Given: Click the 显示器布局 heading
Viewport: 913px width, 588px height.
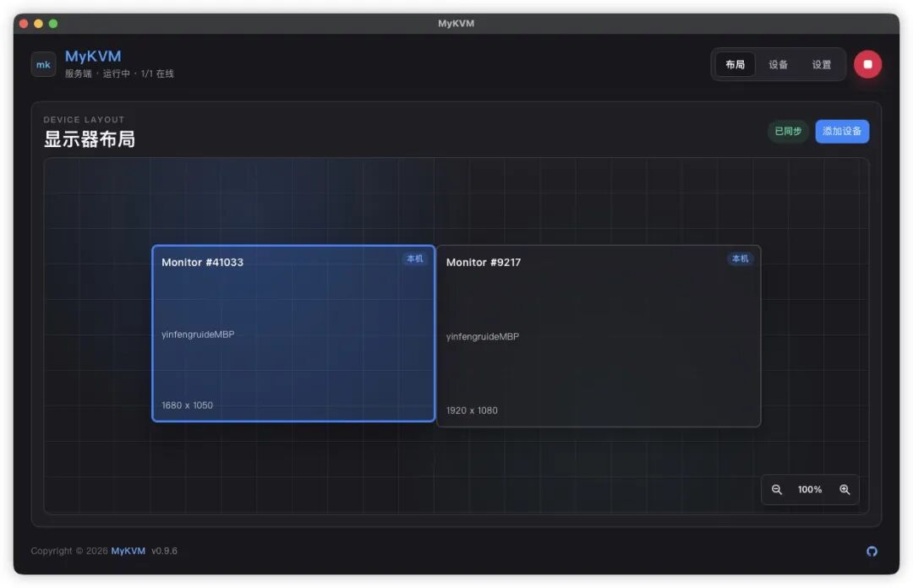Looking at the screenshot, I should (x=90, y=139).
